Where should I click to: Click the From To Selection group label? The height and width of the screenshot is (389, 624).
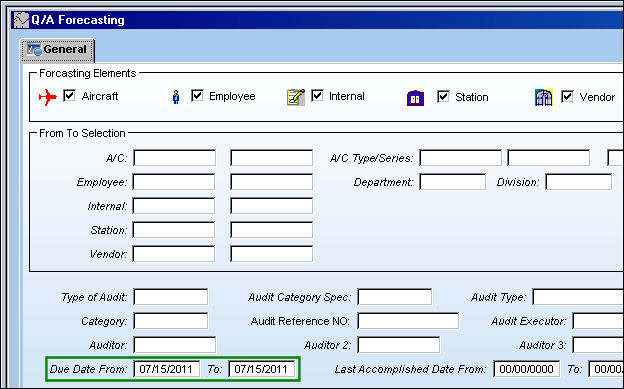pos(82,133)
